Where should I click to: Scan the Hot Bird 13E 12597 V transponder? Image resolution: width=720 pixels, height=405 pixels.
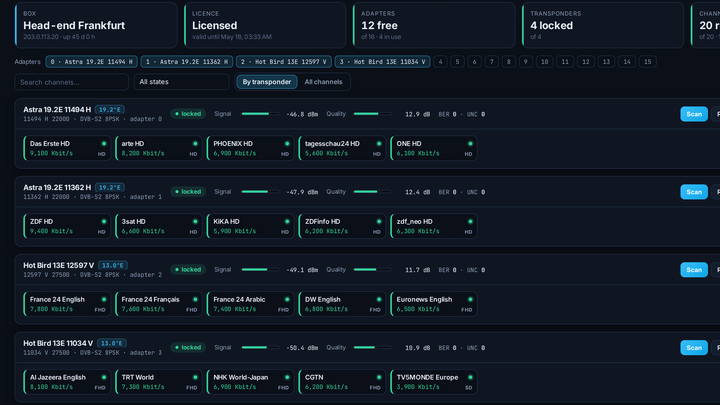tap(694, 270)
